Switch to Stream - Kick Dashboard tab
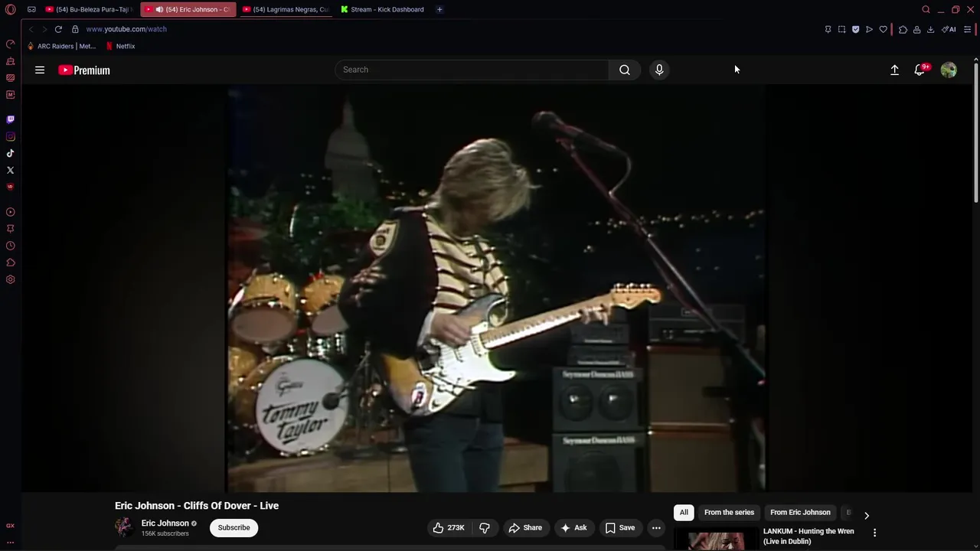 pos(382,9)
